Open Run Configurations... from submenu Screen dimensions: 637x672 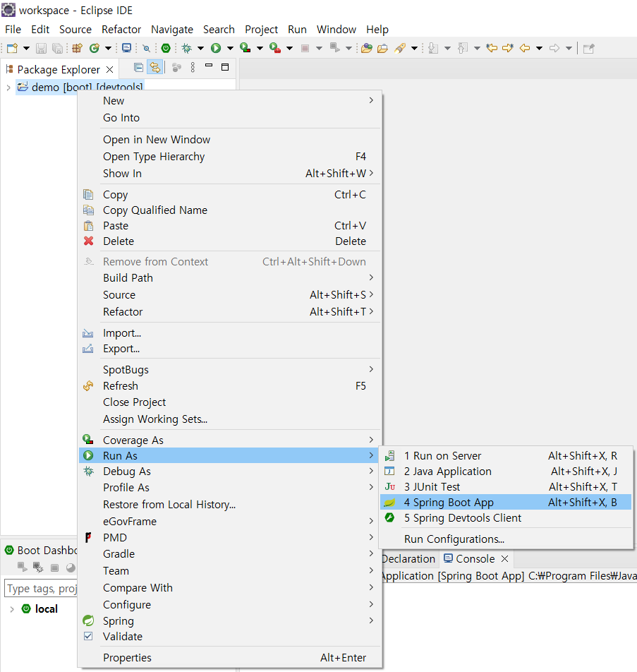point(506,539)
